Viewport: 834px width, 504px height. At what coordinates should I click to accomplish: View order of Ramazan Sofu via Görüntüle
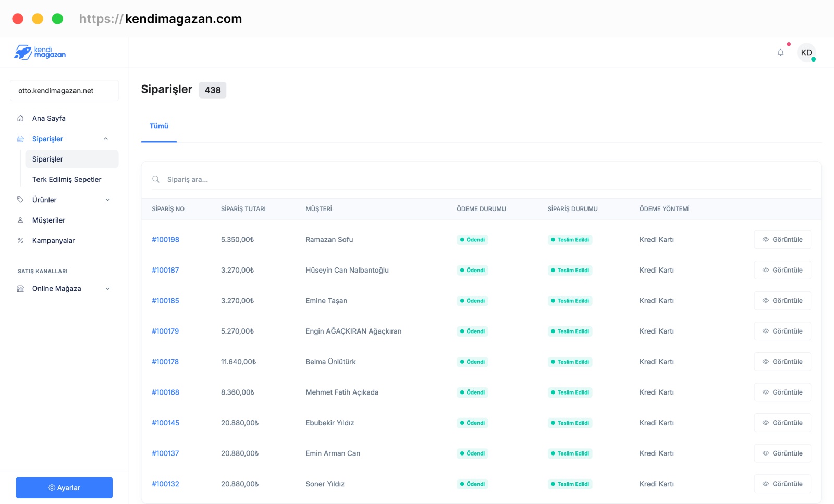[x=782, y=240]
